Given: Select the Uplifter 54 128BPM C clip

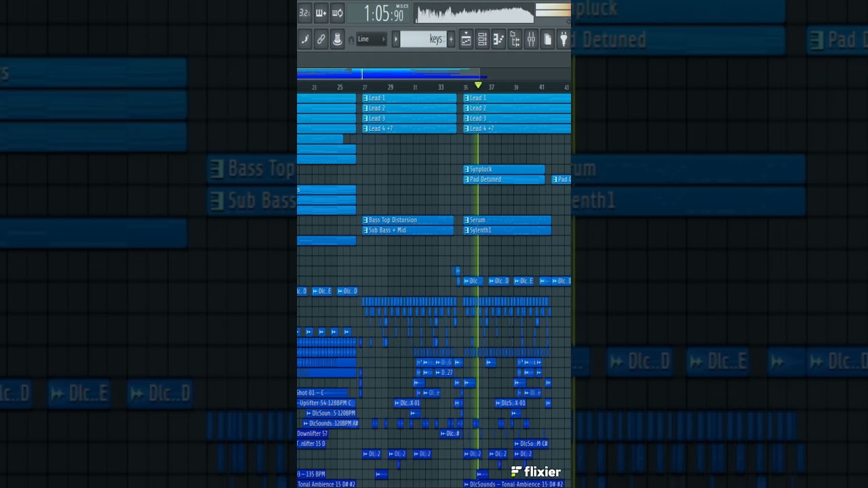Looking at the screenshot, I should pos(327,403).
